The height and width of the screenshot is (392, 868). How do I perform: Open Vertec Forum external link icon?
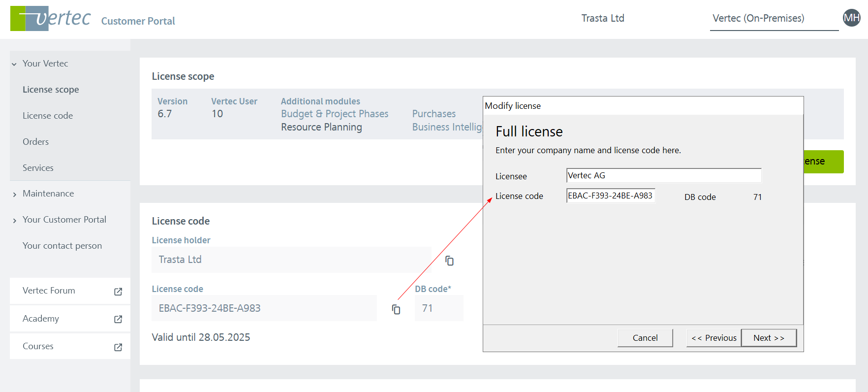(x=118, y=292)
